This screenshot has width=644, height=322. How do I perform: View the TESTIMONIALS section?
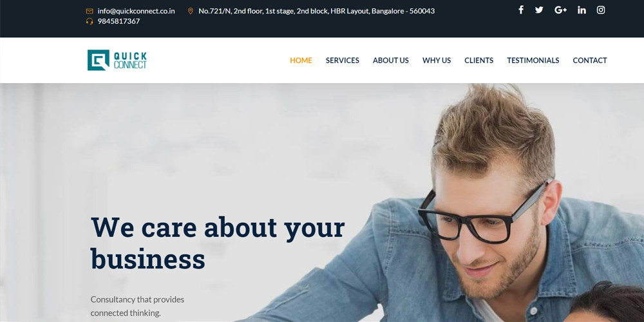533,61
